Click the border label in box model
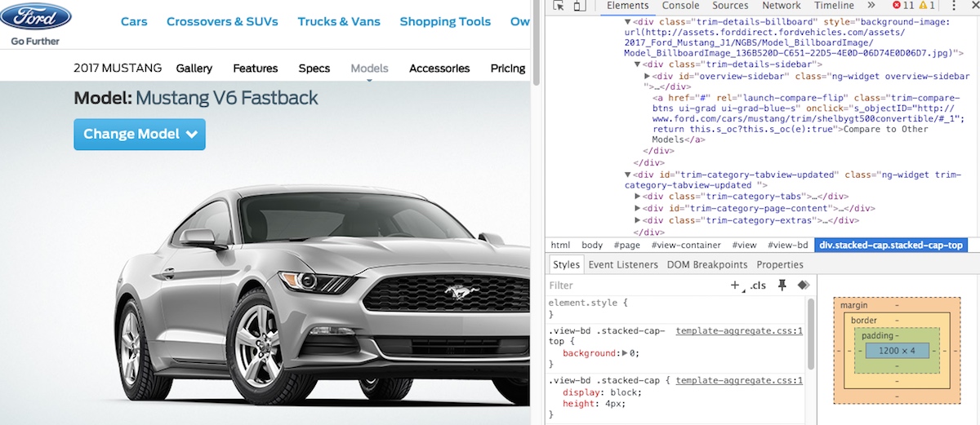The height and width of the screenshot is (425, 980). click(863, 321)
